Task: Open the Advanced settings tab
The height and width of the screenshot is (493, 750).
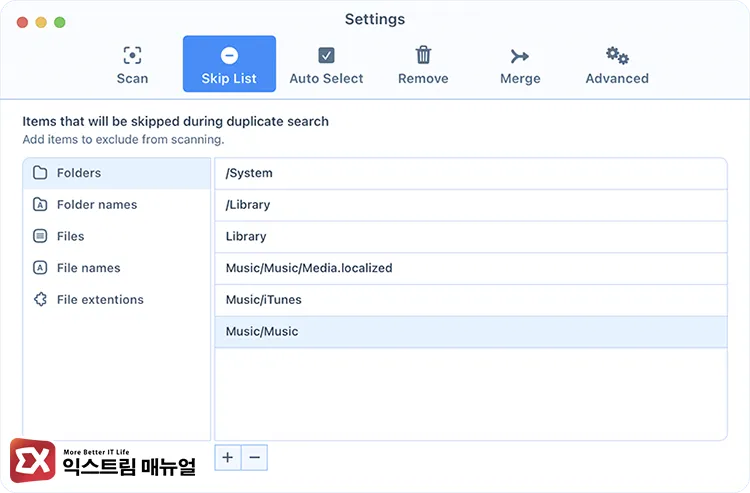Action: click(617, 64)
